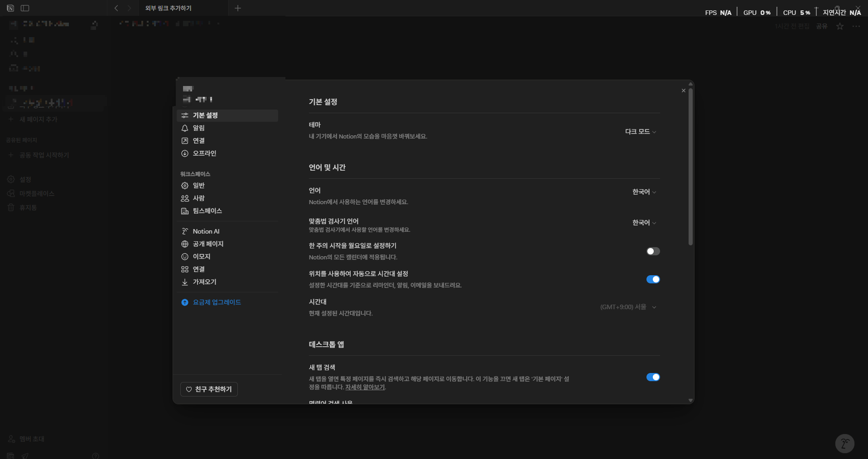
Task: Open the three-dot page menu
Action: [x=856, y=26]
